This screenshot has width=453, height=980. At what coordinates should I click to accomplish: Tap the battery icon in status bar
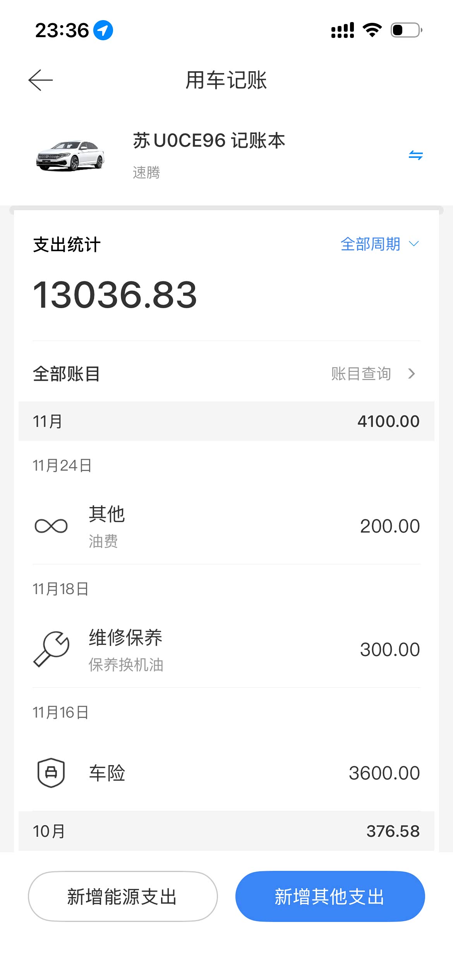click(406, 30)
